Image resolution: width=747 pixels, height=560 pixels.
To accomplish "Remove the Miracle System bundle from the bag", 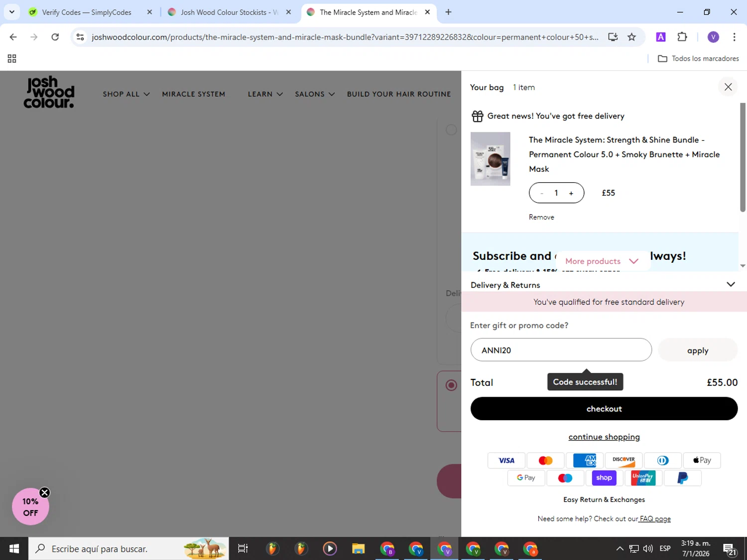I will (541, 217).
